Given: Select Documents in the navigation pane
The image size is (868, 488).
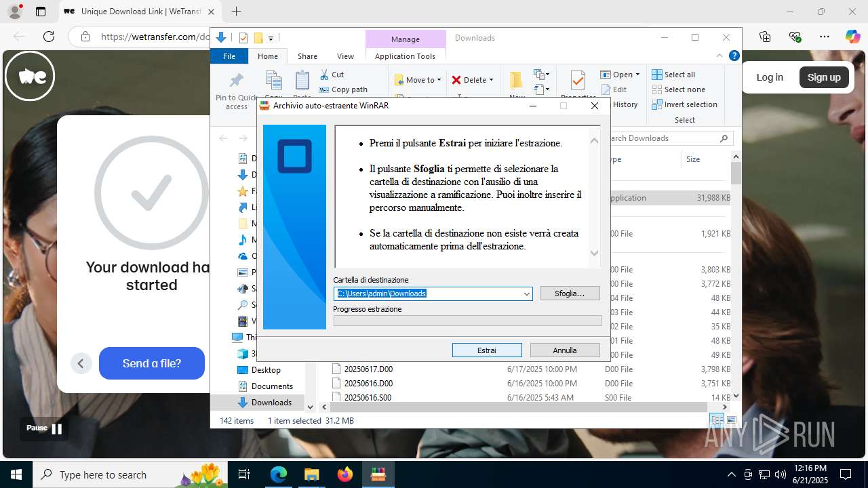Looking at the screenshot, I should (272, 386).
